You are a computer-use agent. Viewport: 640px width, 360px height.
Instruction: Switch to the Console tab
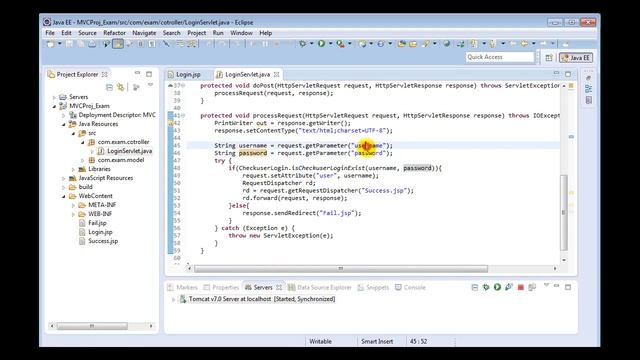click(410, 287)
